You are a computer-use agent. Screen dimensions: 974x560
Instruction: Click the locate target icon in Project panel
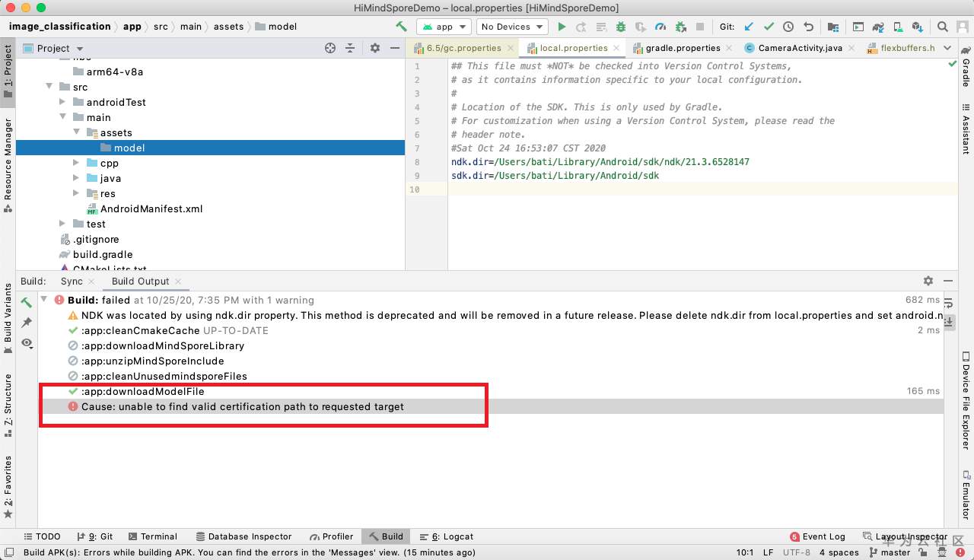330,48
